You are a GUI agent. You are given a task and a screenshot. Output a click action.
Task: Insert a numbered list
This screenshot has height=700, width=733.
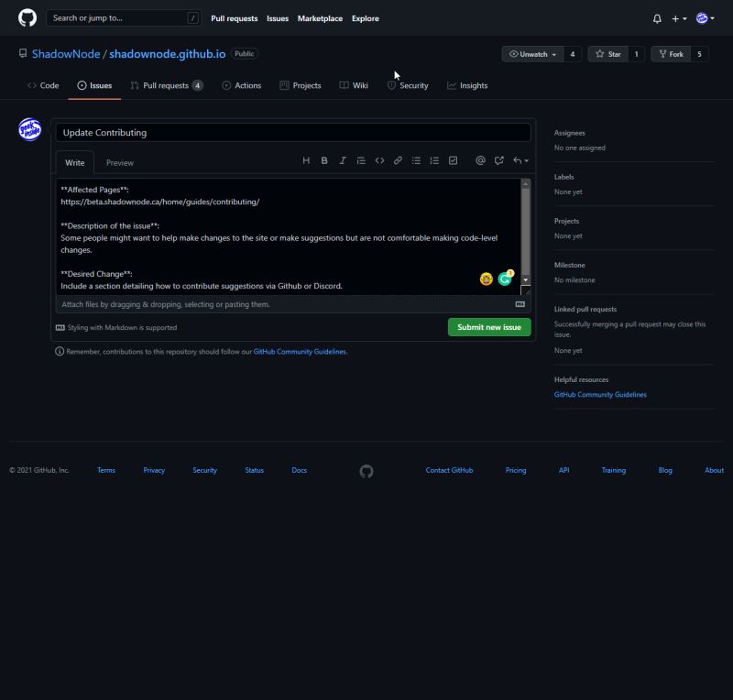pyautogui.click(x=434, y=160)
